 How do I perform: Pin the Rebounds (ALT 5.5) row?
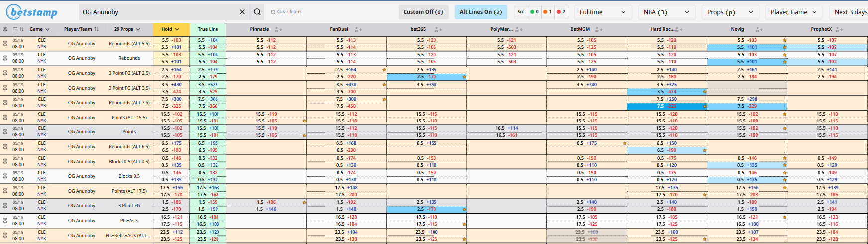5,44
